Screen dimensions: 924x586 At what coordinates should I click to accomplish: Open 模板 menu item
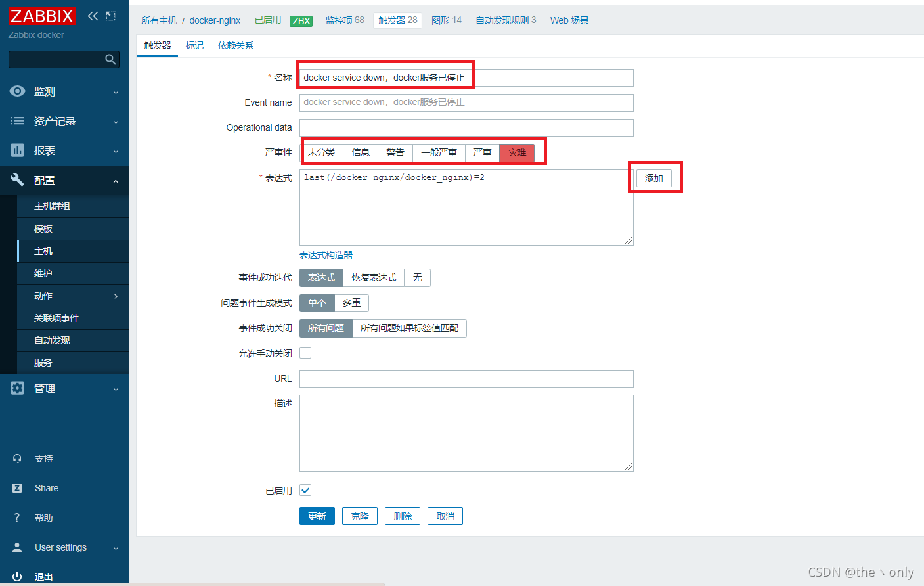pyautogui.click(x=73, y=229)
